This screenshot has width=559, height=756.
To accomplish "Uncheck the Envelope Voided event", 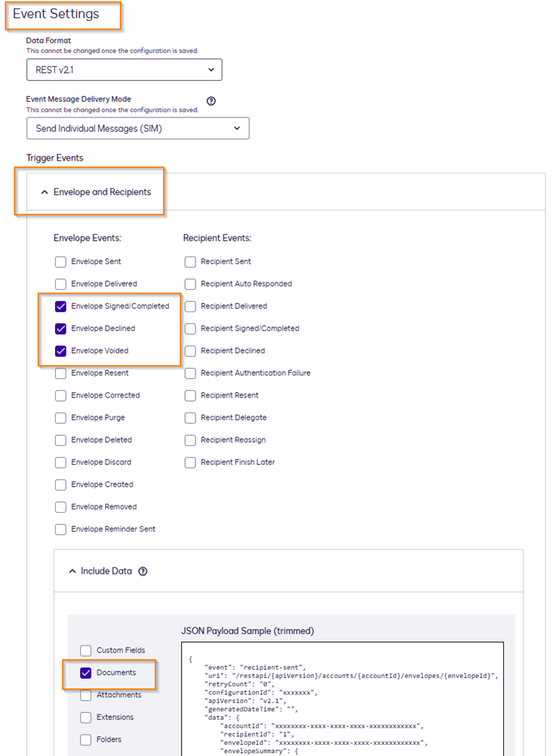I will pos(60,351).
